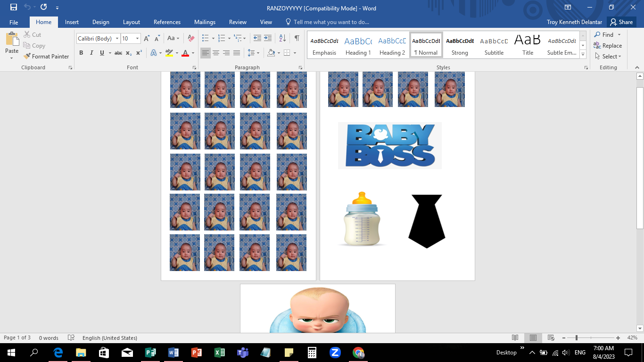This screenshot has width=644, height=362.
Task: Click the Show/Hide paragraph marks icon
Action: point(296,38)
